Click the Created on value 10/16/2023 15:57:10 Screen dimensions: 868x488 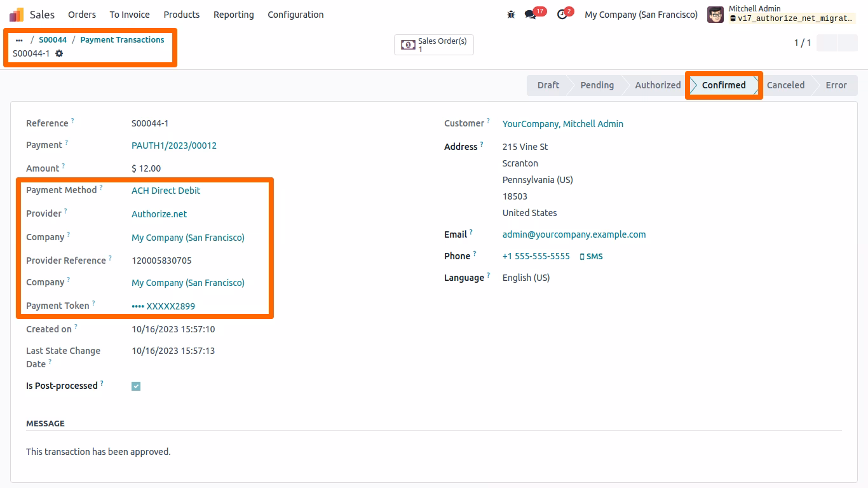(173, 329)
